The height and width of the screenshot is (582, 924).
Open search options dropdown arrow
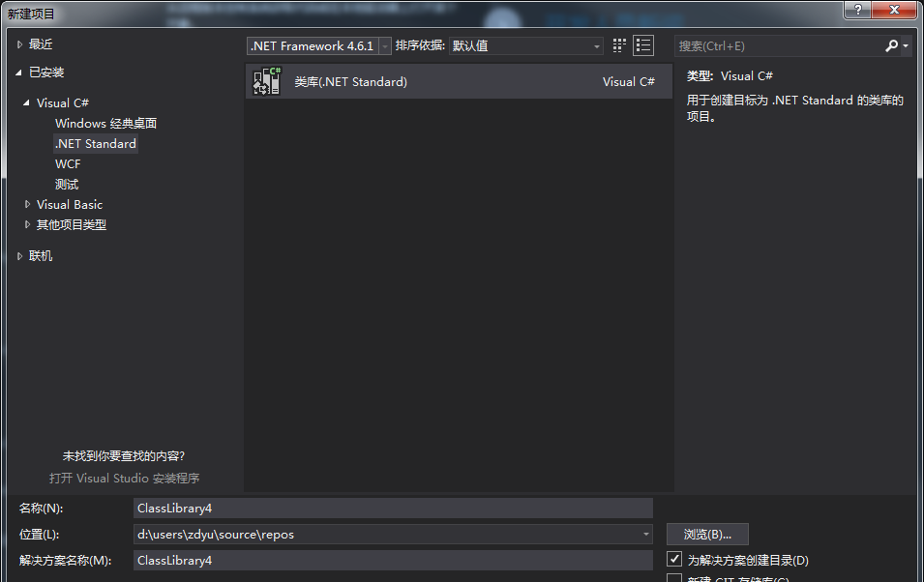(x=906, y=46)
